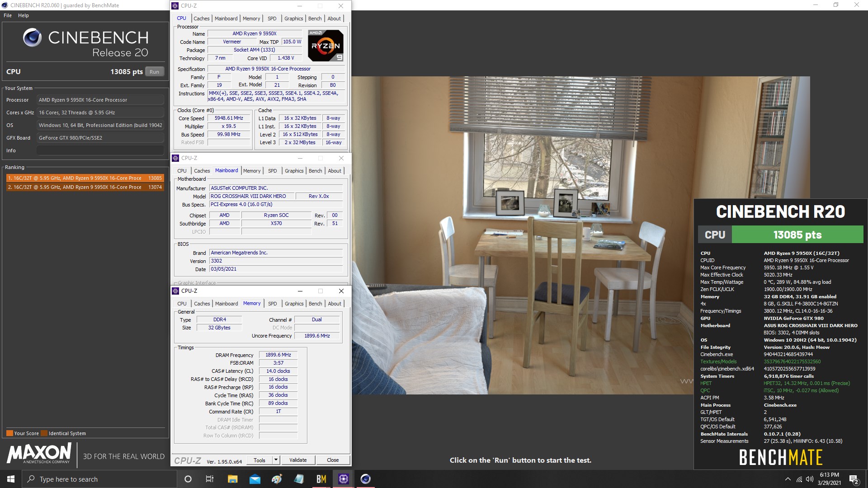Open BenchMate BM icon on the taskbar
This screenshot has height=488, width=868.
pyautogui.click(x=321, y=479)
